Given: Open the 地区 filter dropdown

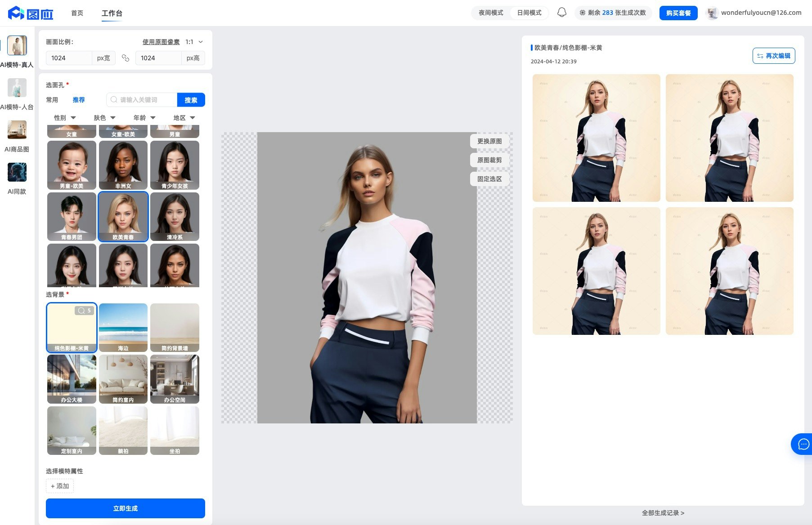Looking at the screenshot, I should [x=184, y=118].
